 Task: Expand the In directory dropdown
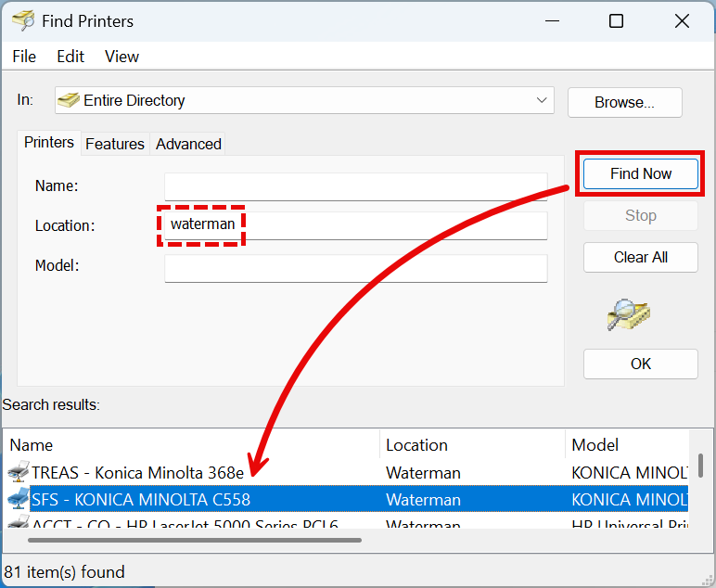click(x=542, y=100)
